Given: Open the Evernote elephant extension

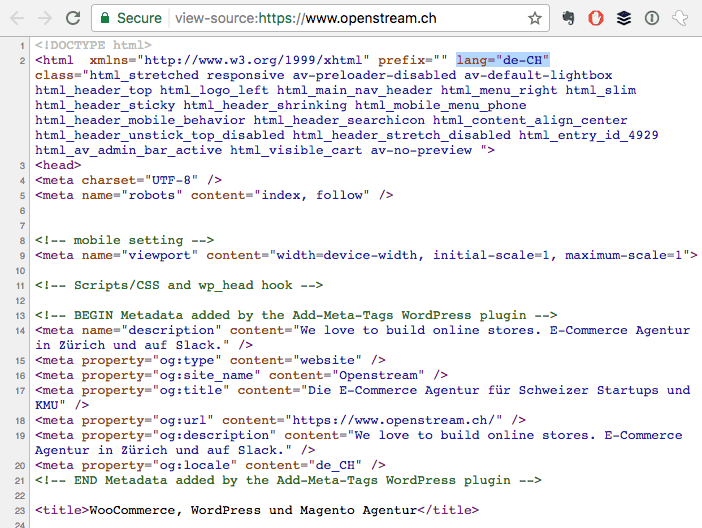Looking at the screenshot, I should (x=568, y=18).
